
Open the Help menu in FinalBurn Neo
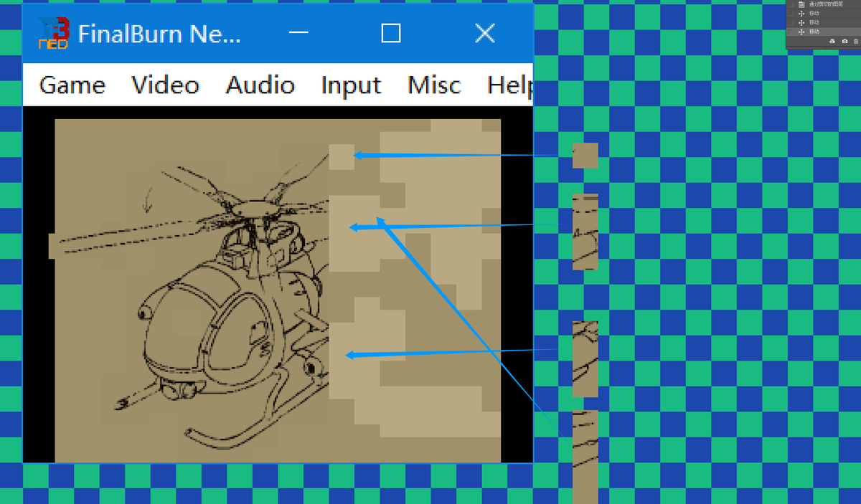(510, 85)
